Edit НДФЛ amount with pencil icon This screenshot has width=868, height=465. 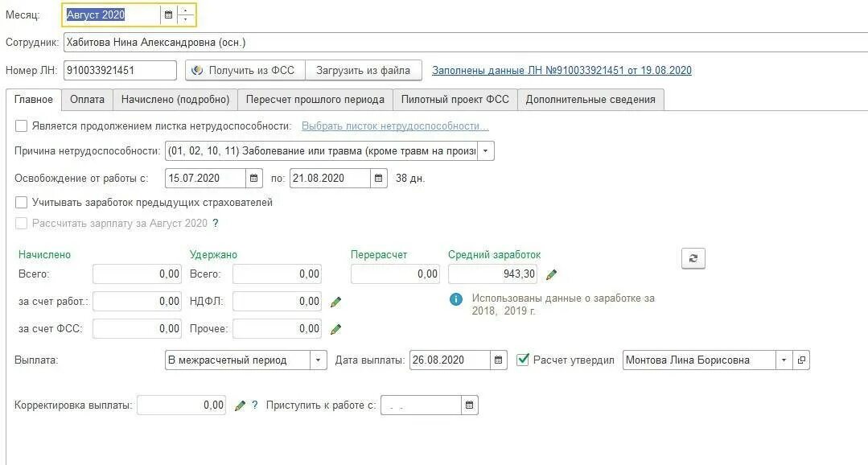coord(335,302)
